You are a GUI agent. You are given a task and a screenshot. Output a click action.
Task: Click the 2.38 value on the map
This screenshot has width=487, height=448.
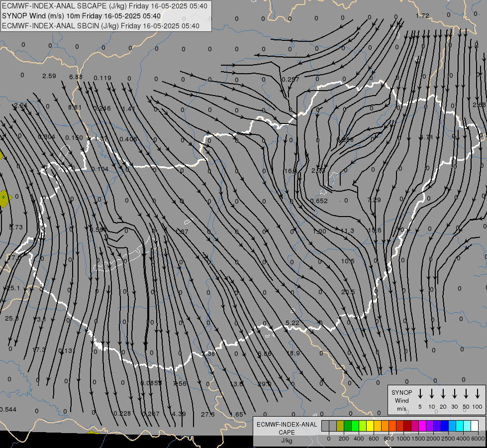tap(208, 354)
